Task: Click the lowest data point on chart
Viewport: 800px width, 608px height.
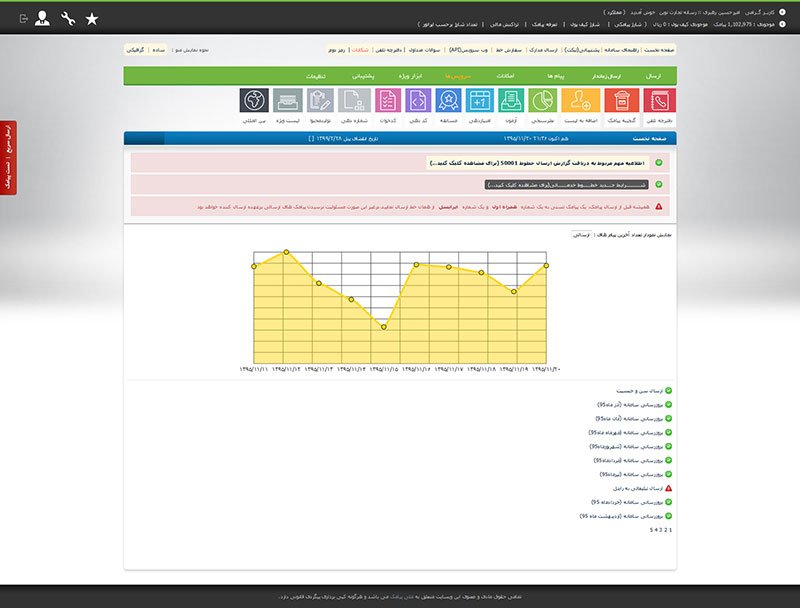Action: point(384,326)
